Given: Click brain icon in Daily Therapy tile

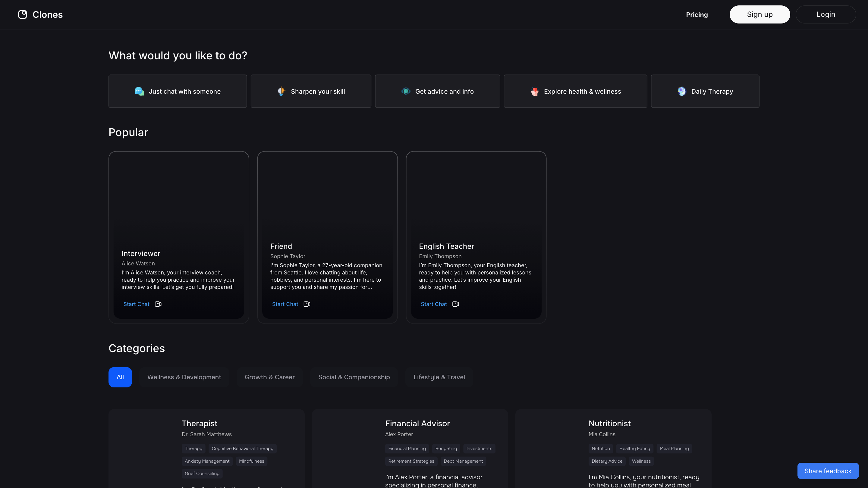Looking at the screenshot, I should tap(682, 91).
